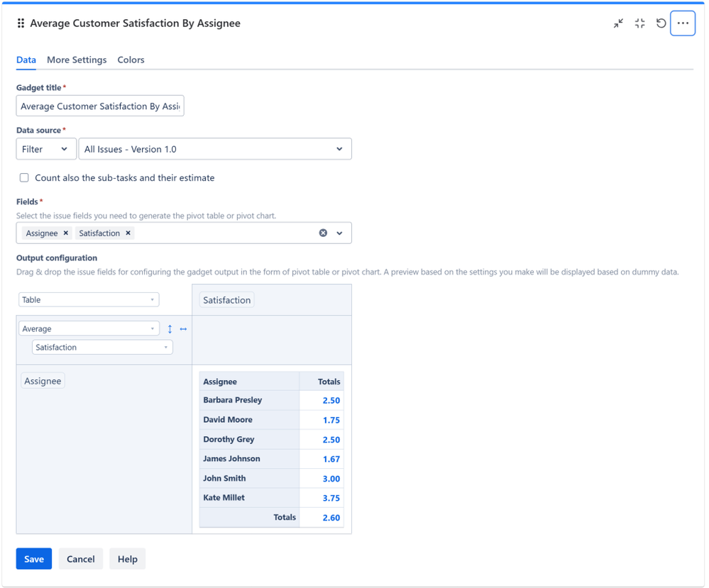Click the gadget heading Average Customer Satisfaction By Assignee

[135, 23]
